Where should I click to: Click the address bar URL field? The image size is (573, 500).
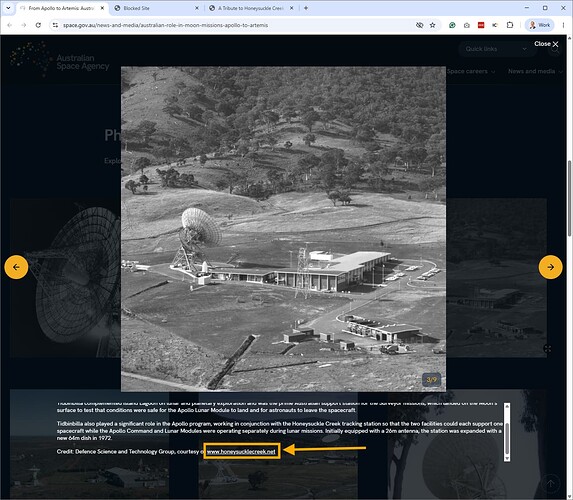(x=234, y=25)
